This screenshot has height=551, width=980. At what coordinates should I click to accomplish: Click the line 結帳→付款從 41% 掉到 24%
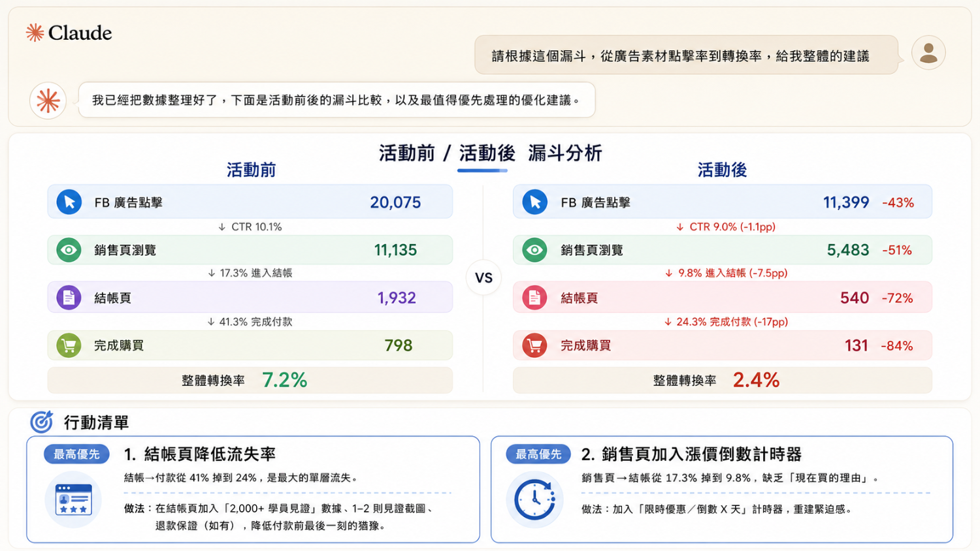pos(241,478)
